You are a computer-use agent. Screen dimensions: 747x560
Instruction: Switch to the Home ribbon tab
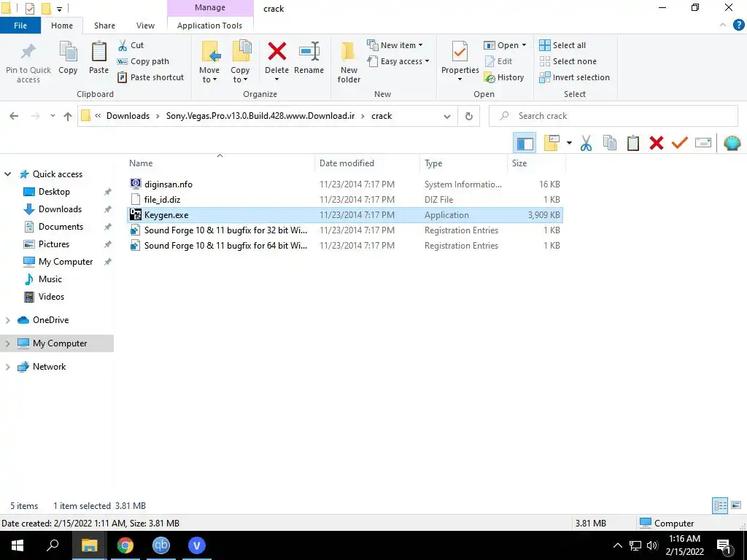[62, 26]
